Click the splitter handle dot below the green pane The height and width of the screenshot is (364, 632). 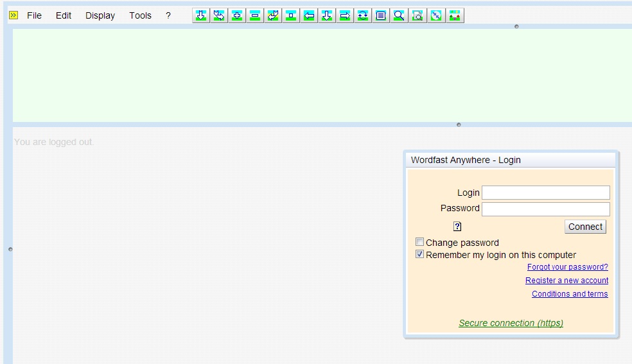click(x=459, y=125)
